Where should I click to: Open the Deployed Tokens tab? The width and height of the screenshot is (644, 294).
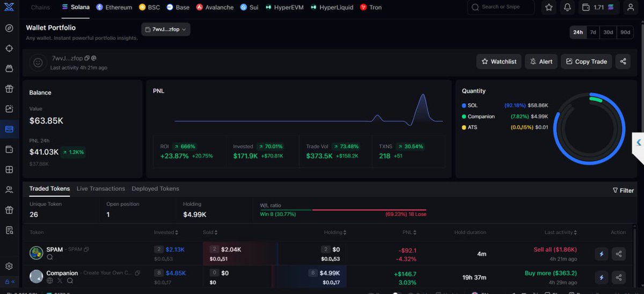[156, 189]
